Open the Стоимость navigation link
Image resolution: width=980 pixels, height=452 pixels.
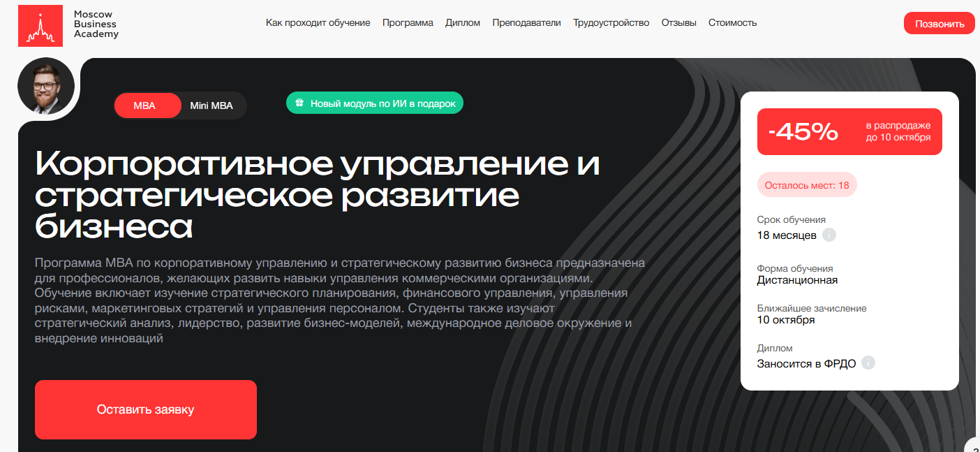click(x=732, y=22)
